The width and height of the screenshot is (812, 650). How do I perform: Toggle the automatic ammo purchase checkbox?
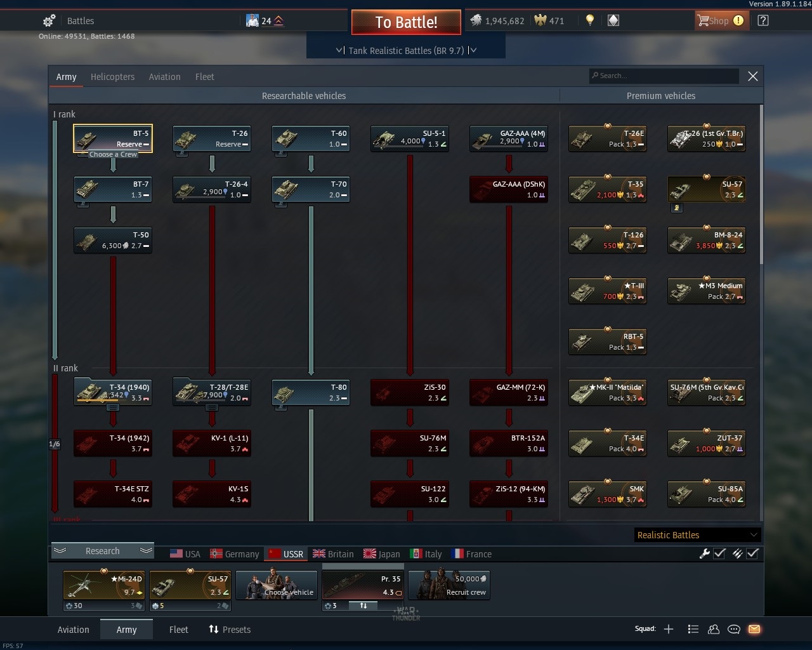pos(753,554)
